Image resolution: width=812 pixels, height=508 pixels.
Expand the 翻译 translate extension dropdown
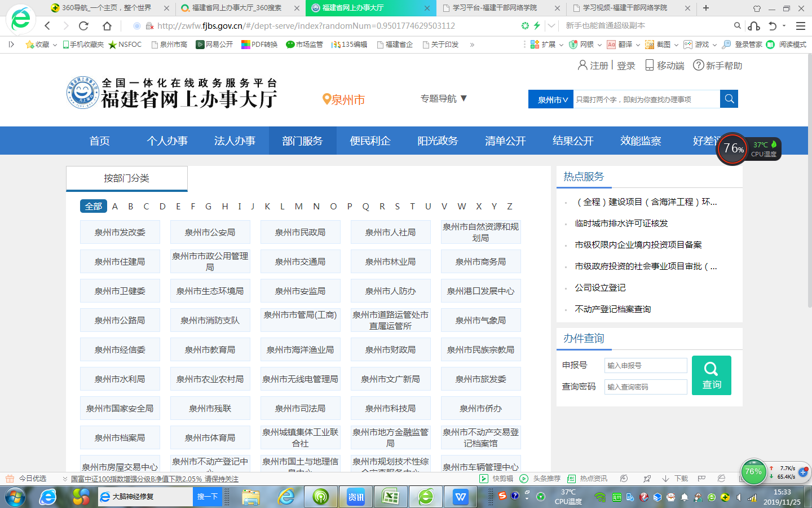pos(638,45)
